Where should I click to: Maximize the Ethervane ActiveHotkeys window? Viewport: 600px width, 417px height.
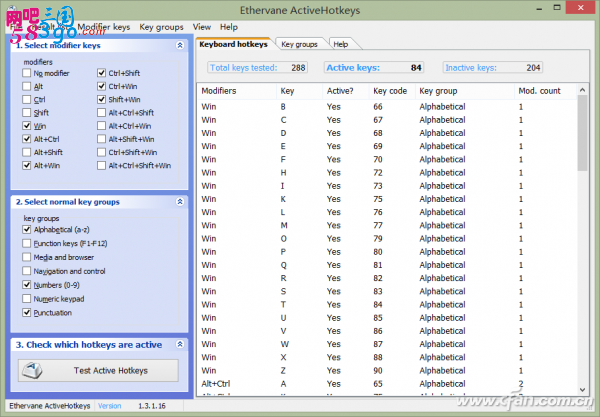tap(557, 8)
